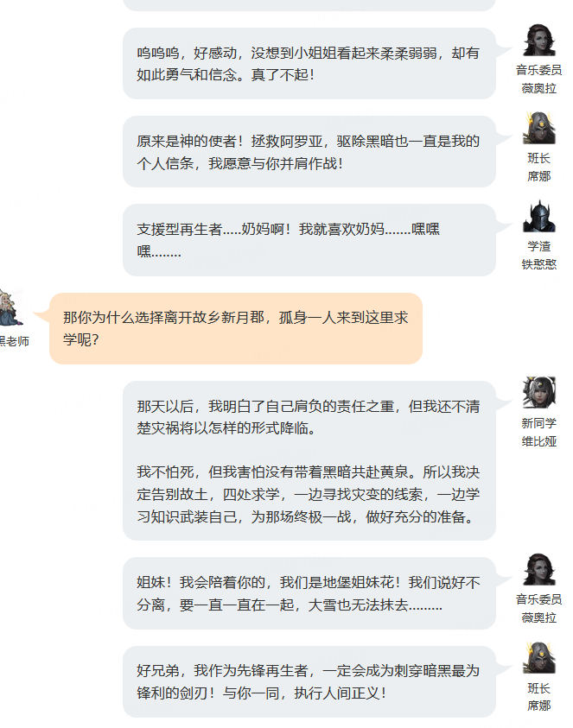The height and width of the screenshot is (728, 573).
Task: Click 班长 席娜 label beside 好兄弟 message
Action: [x=539, y=697]
